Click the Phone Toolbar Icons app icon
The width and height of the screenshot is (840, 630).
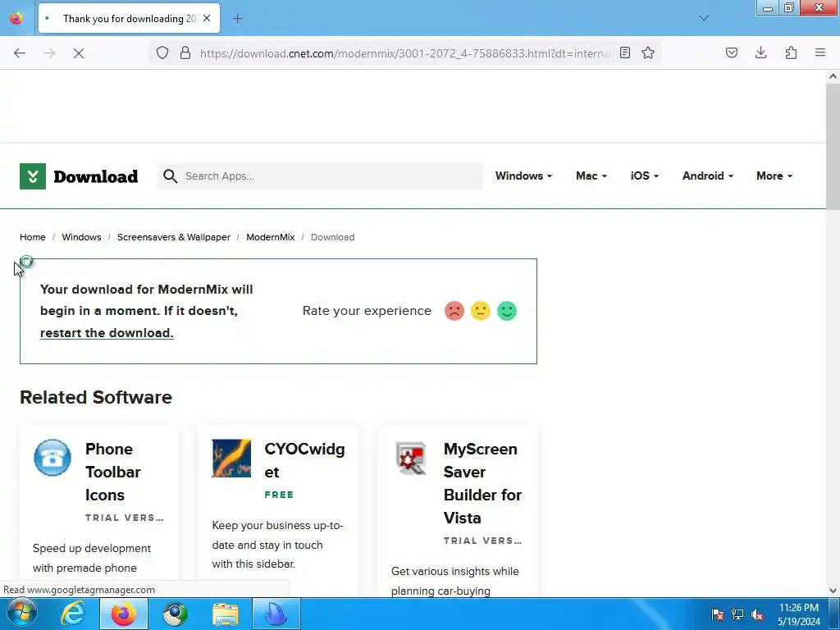pyautogui.click(x=52, y=458)
